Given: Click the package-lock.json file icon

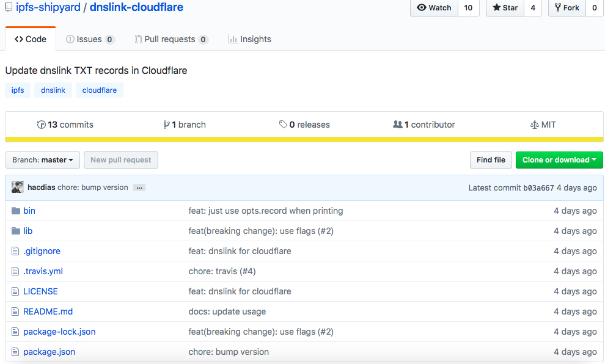Looking at the screenshot, I should click(15, 332).
